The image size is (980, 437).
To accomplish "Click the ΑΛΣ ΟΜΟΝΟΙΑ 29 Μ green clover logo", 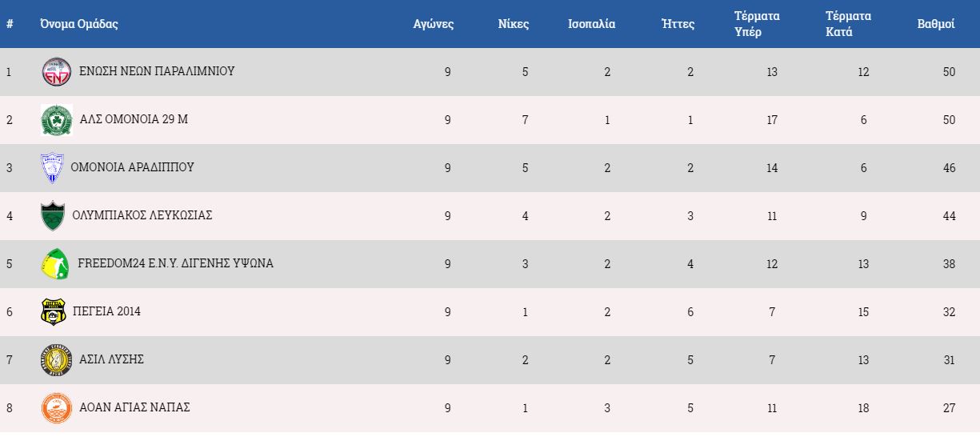I will pyautogui.click(x=57, y=120).
